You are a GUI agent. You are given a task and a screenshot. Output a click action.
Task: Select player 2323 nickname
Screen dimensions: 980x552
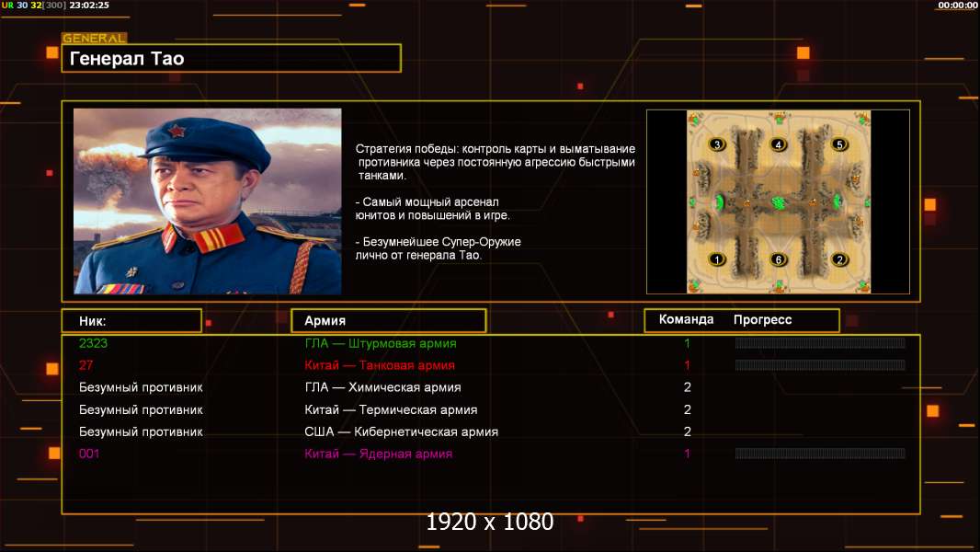[93, 343]
